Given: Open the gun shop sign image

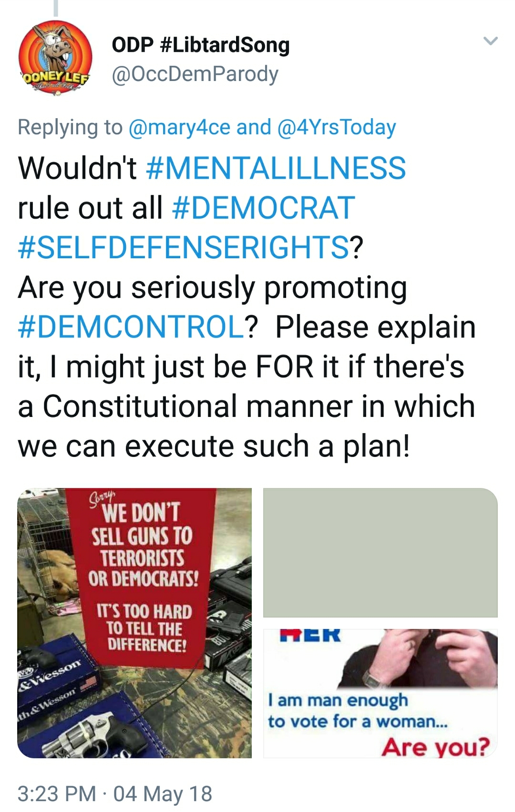Looking at the screenshot, I should [134, 623].
